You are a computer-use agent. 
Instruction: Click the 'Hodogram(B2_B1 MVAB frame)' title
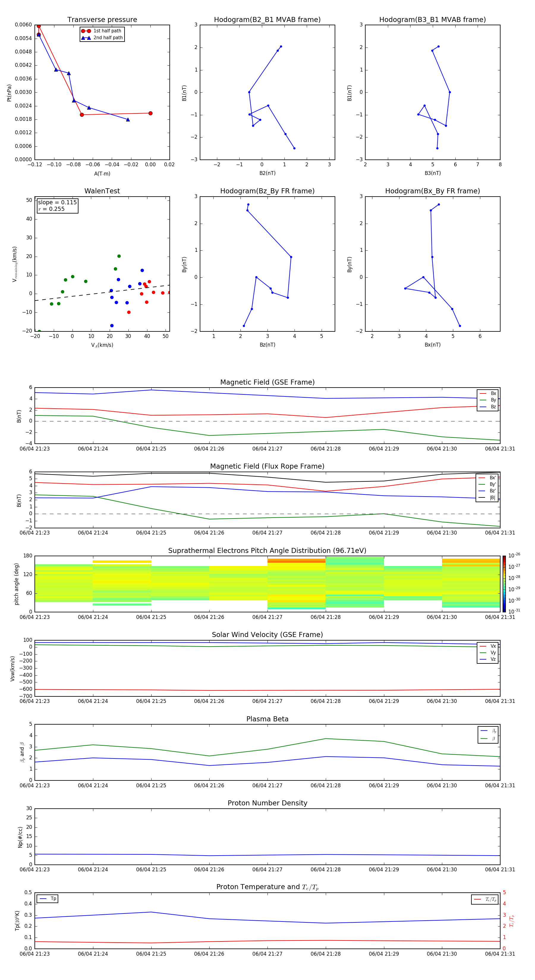coord(267,19)
